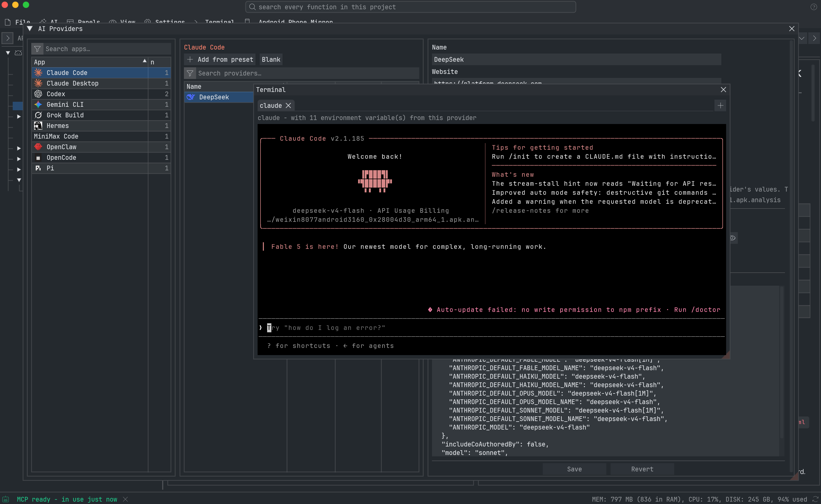
Task: Sort apps by the App column header
Action: click(90, 62)
